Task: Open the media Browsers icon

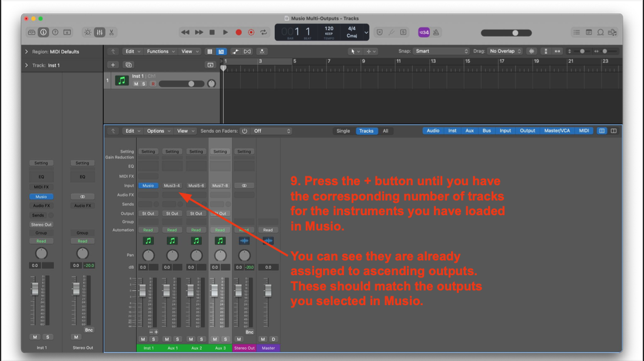Action: coord(612,32)
